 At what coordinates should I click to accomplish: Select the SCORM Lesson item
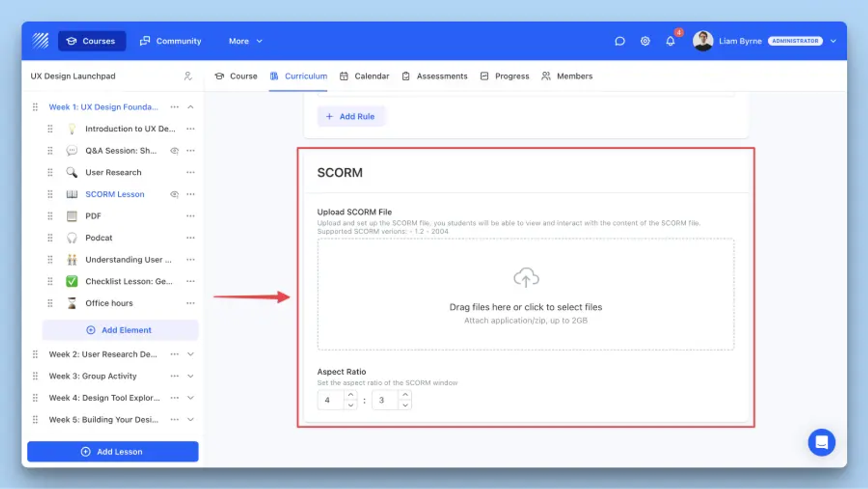(x=114, y=194)
